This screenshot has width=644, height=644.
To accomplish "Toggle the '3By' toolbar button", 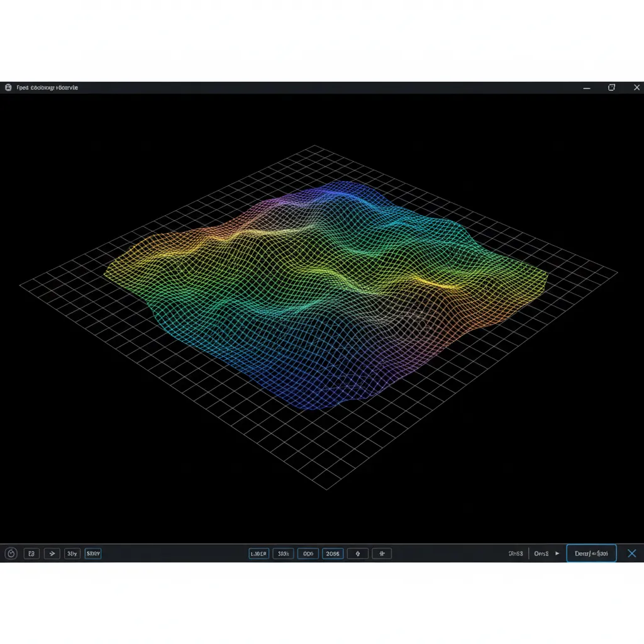I will (x=72, y=553).
